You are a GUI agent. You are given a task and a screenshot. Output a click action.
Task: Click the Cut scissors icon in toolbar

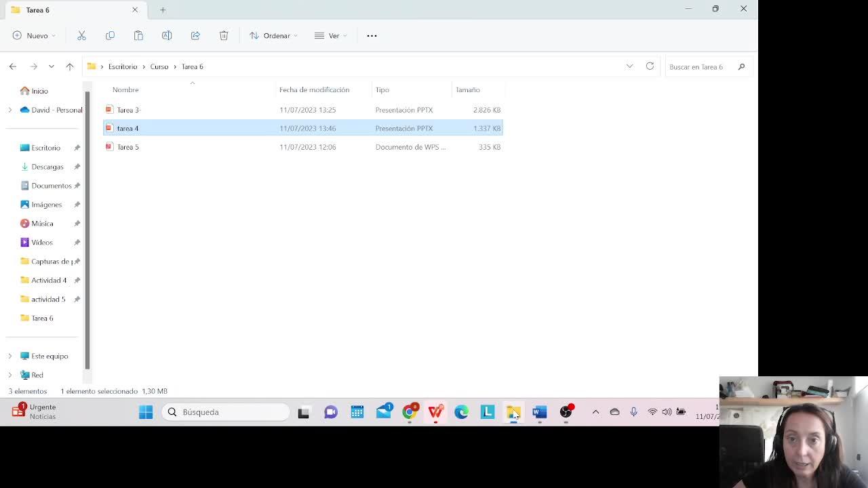(81, 35)
